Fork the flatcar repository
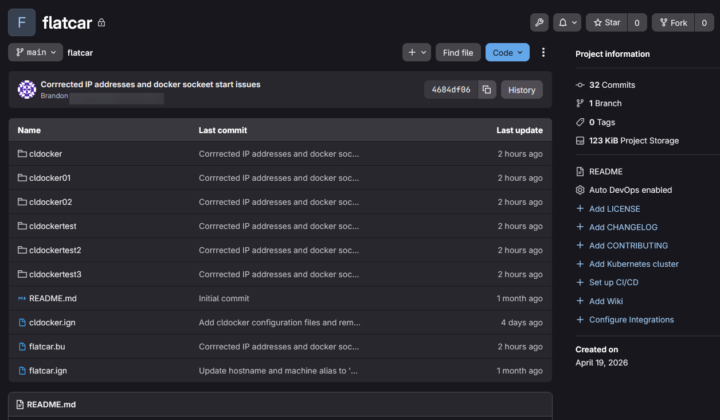The height and width of the screenshot is (420, 720). click(673, 22)
